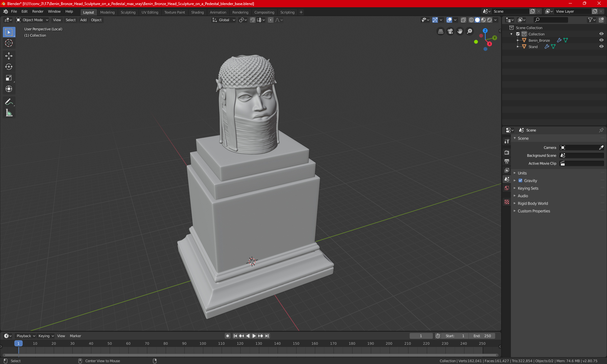Image resolution: width=607 pixels, height=364 pixels.
Task: Click the modifier wrench icon on Benin_Bronze
Action: (559, 40)
